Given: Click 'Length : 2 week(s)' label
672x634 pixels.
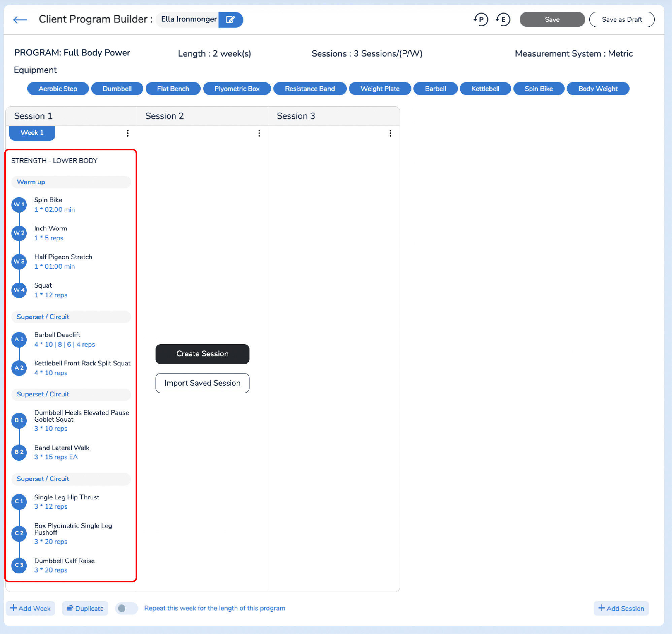Looking at the screenshot, I should click(215, 54).
